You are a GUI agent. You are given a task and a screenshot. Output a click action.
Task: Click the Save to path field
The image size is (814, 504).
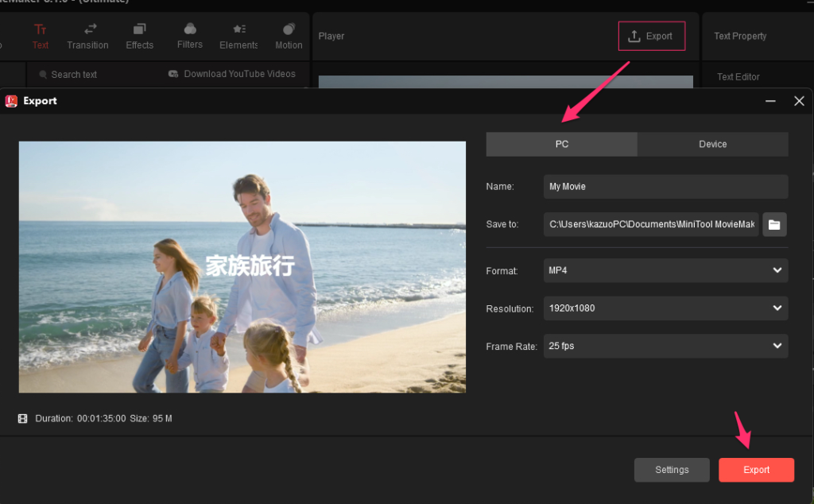[x=651, y=224]
